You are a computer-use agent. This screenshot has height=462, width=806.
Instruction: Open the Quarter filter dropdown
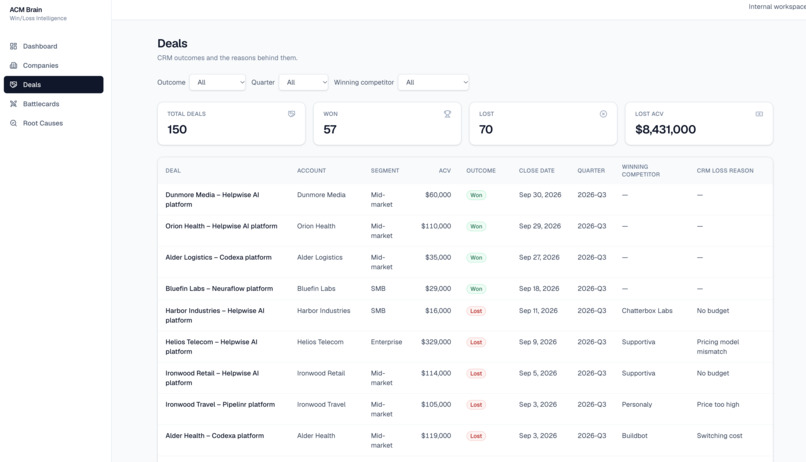tap(303, 82)
